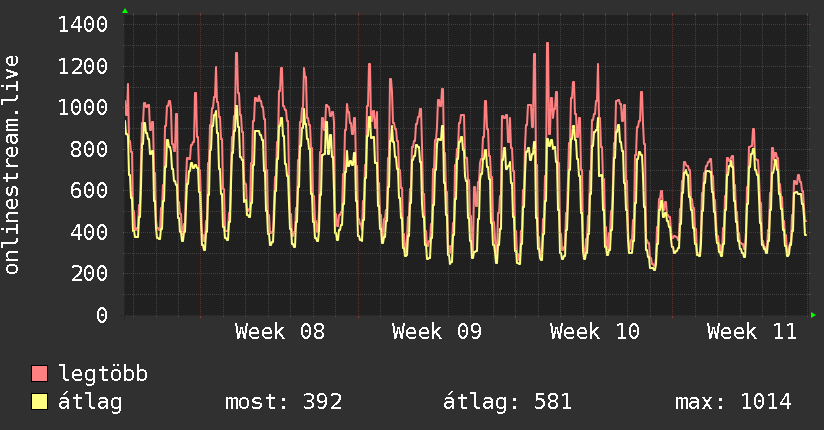Click the onlinestream.live vertical axis title
The height and width of the screenshot is (430, 824).
click(x=12, y=165)
